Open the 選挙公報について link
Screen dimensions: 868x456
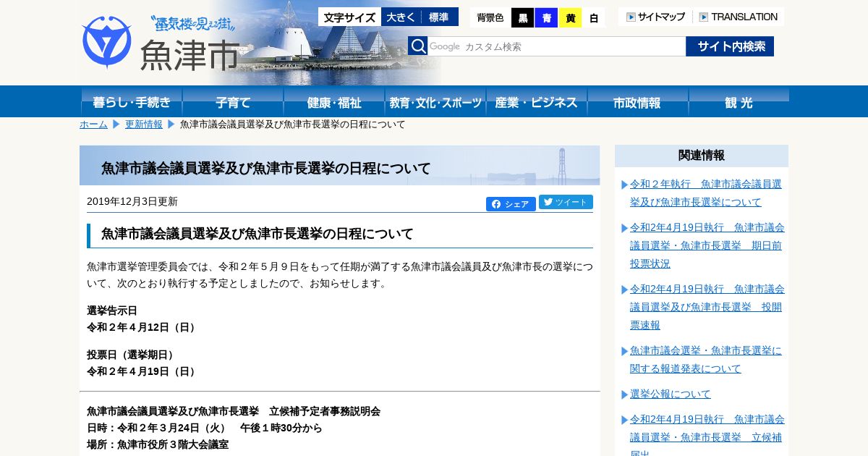(670, 394)
